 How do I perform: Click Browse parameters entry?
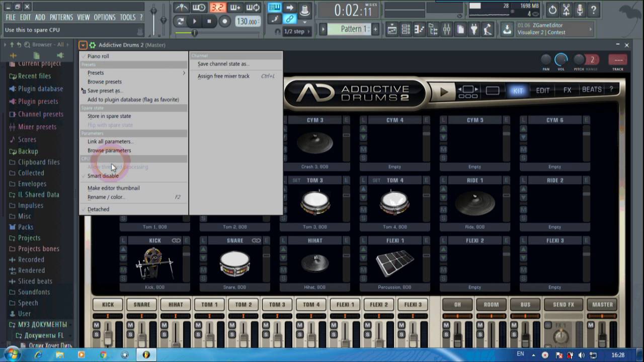point(134,150)
